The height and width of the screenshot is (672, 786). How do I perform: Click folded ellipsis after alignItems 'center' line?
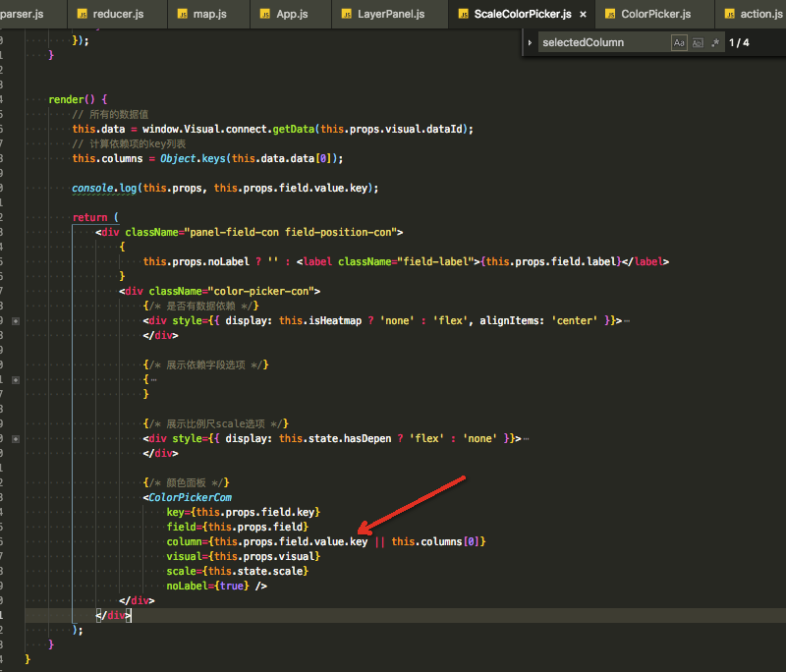627,321
